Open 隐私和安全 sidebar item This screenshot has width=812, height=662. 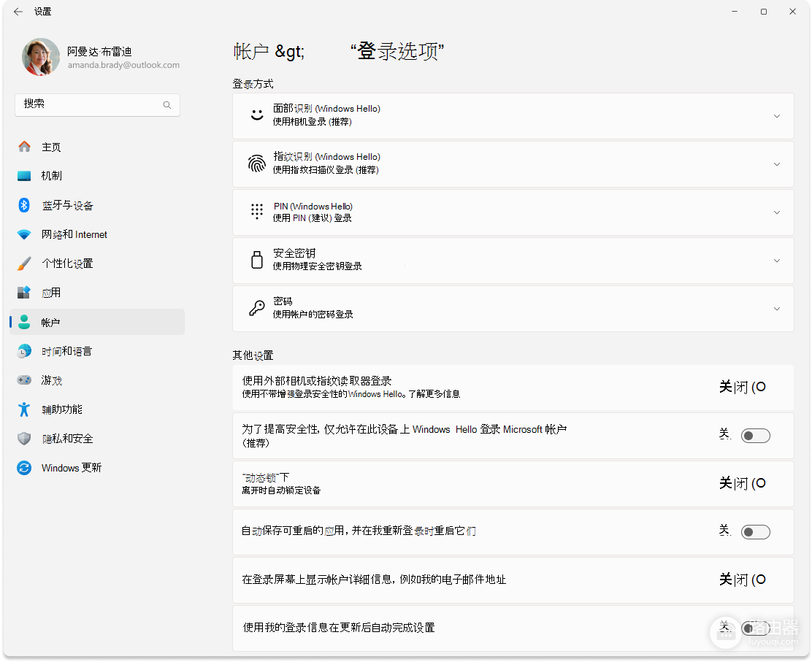[x=97, y=439]
